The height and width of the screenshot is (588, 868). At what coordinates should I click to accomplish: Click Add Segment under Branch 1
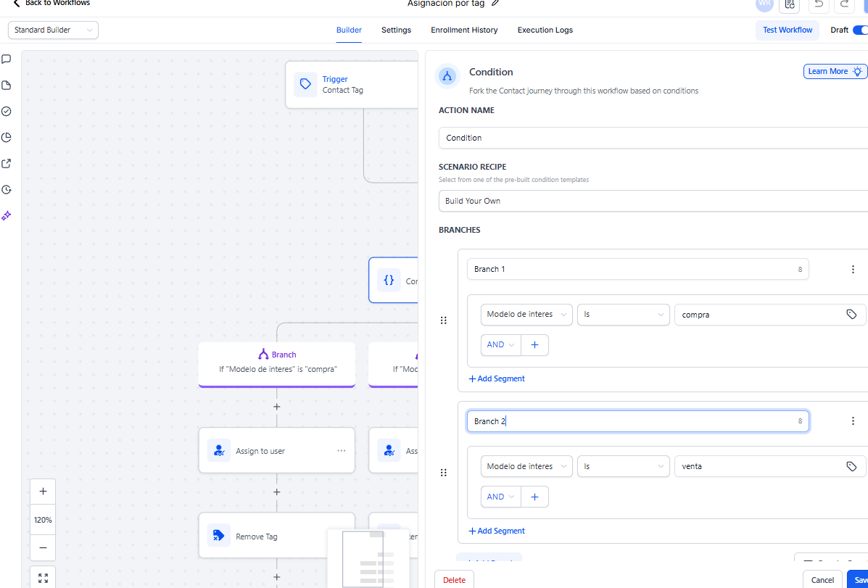pyautogui.click(x=497, y=378)
